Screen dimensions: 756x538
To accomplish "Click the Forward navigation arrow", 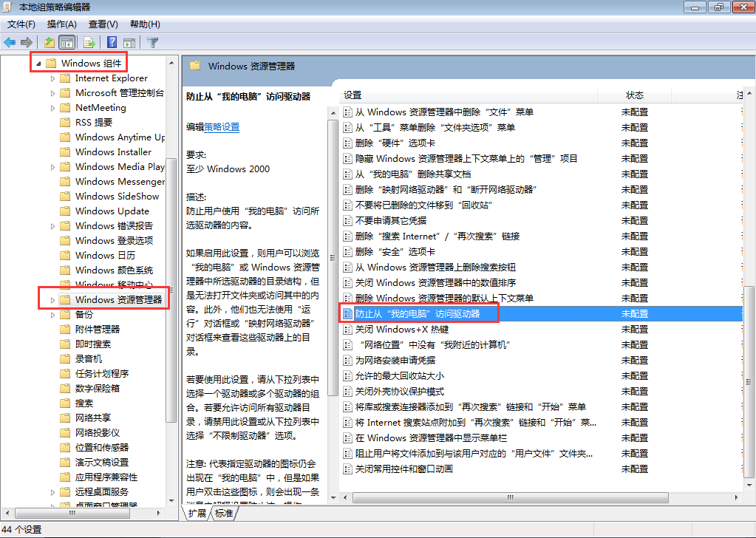I will tap(27, 42).
